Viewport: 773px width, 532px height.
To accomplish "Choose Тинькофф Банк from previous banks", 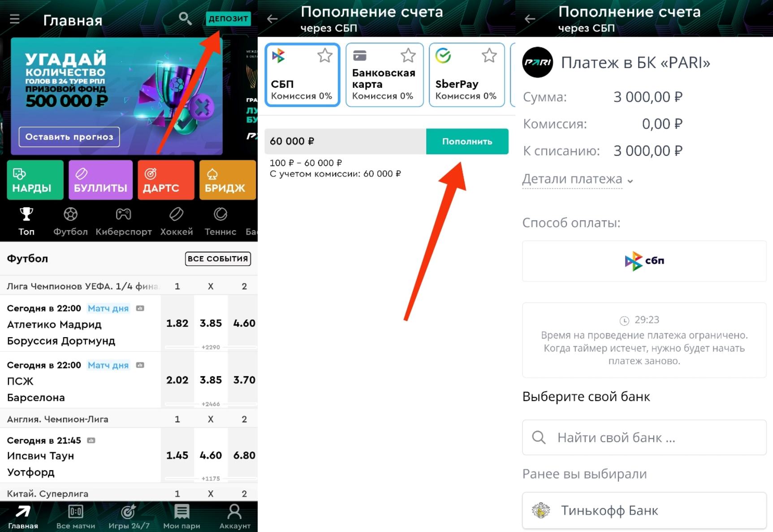I will (644, 511).
